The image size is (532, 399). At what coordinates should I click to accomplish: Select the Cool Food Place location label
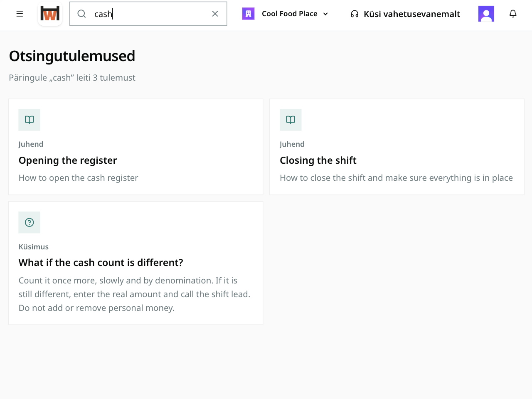[290, 14]
